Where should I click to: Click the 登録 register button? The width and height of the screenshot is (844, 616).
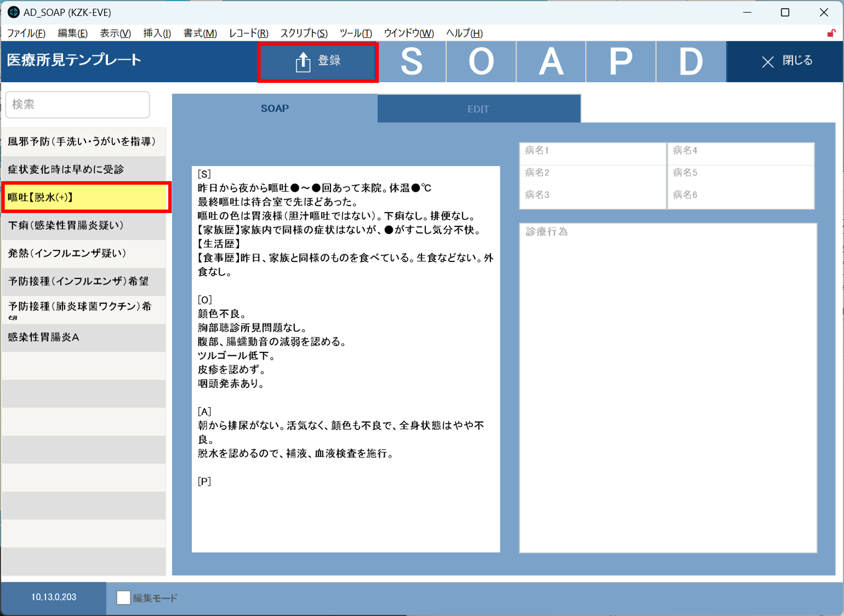coord(318,61)
